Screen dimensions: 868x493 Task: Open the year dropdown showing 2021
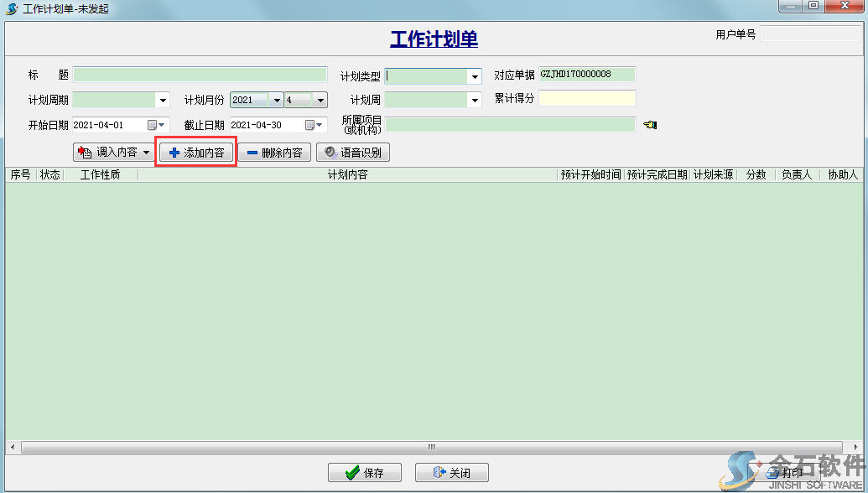(277, 99)
